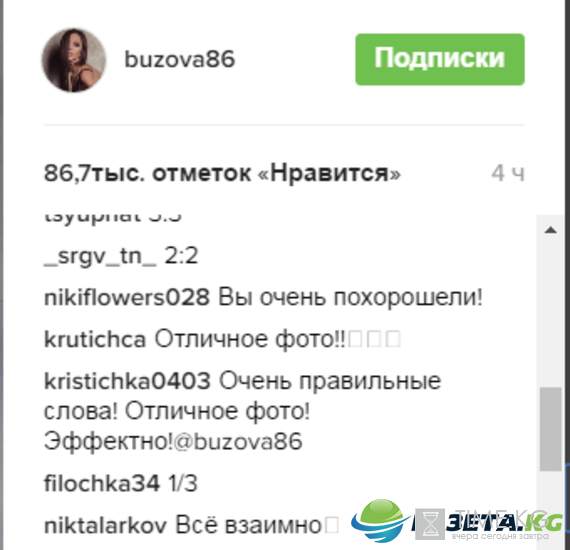Click scrollbar track above the thumb
The width and height of the screenshot is (570, 550).
coord(551,313)
